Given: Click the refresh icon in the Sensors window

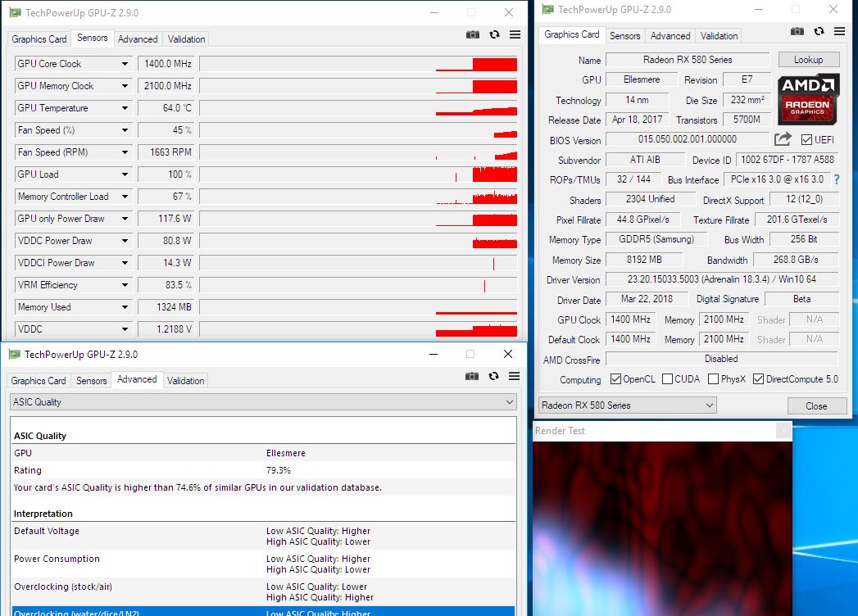Looking at the screenshot, I should [x=495, y=34].
